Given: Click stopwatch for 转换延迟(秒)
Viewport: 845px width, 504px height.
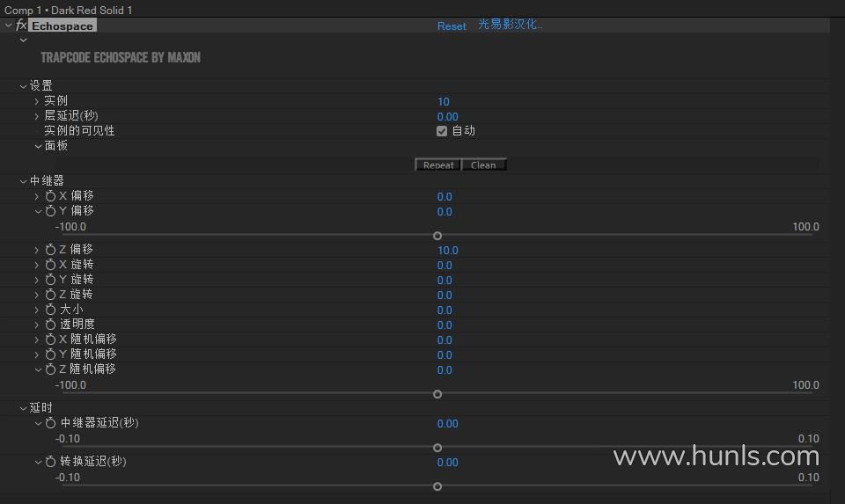Looking at the screenshot, I should (50, 462).
